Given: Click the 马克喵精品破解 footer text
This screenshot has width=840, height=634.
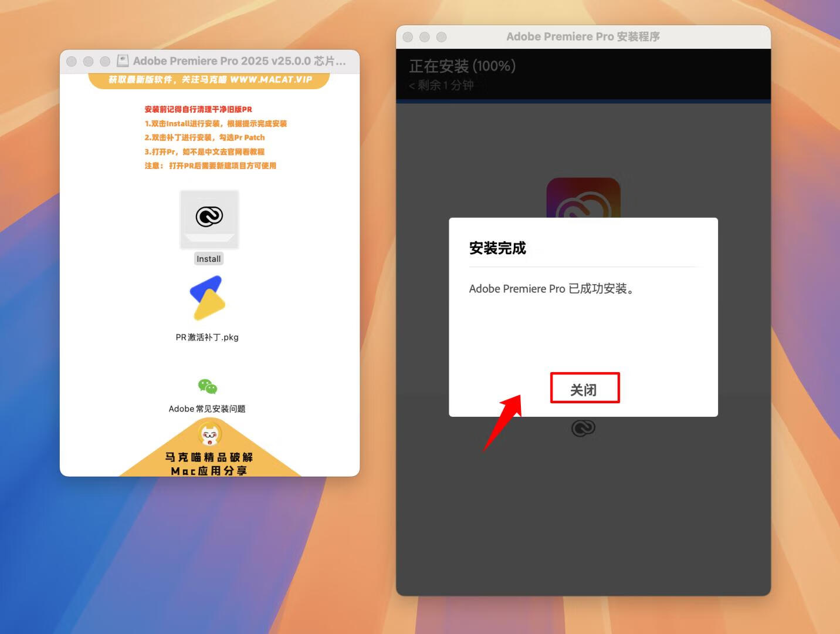Looking at the screenshot, I should (209, 457).
